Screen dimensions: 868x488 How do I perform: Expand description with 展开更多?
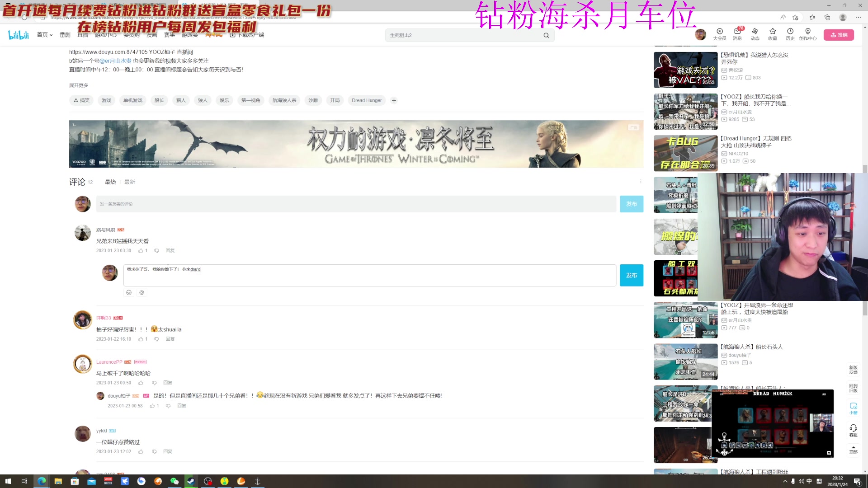coord(79,85)
